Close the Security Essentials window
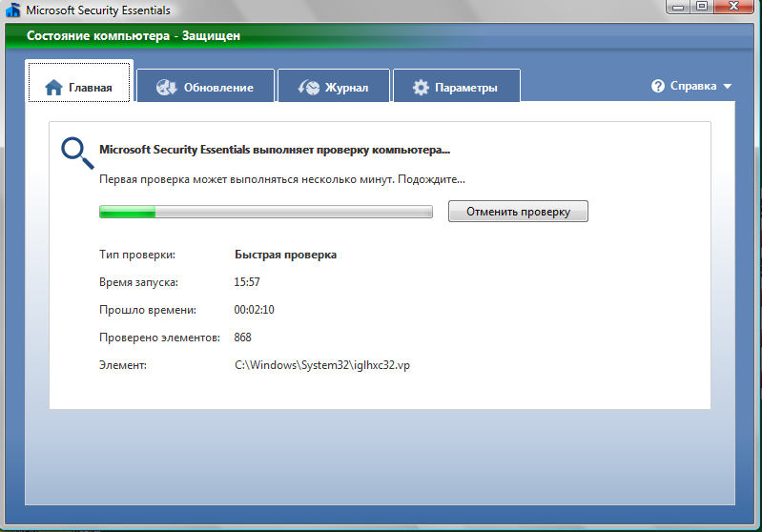Screen dimensions: 762x532 coord(733,7)
